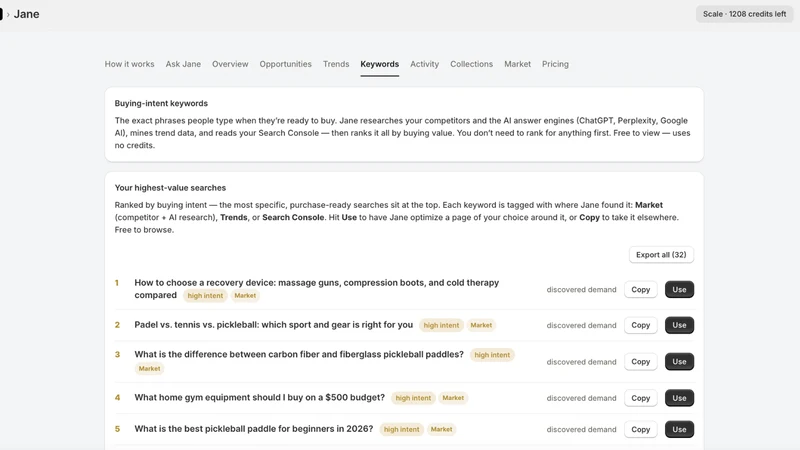This screenshot has width=800, height=450.
Task: Open the Overview tab
Action: 230,64
